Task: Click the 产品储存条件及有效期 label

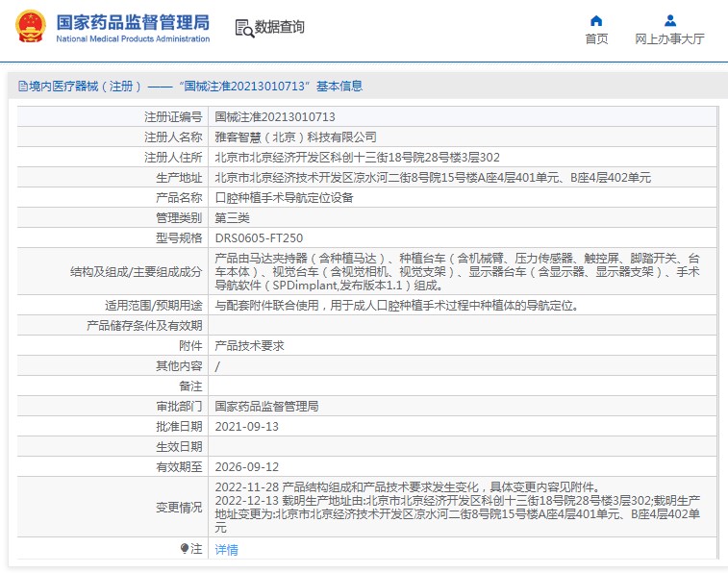Action: tap(144, 326)
